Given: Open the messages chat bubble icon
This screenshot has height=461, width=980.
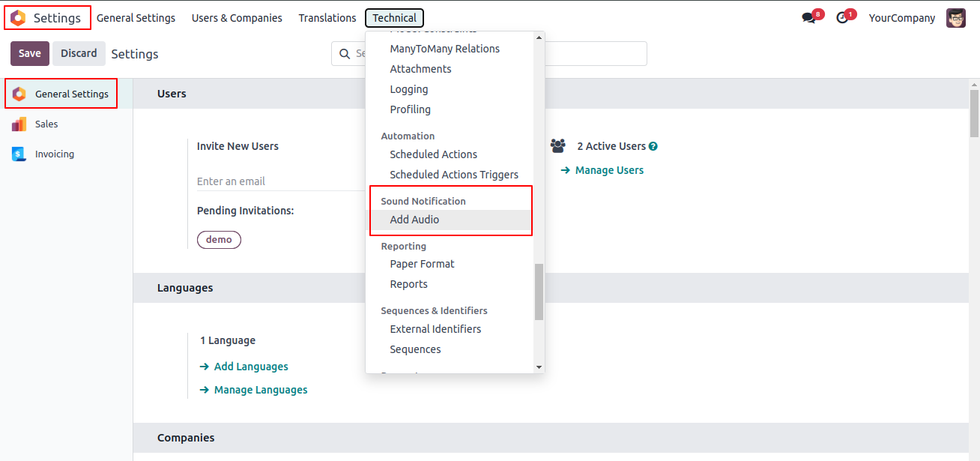Looking at the screenshot, I should click(x=808, y=18).
